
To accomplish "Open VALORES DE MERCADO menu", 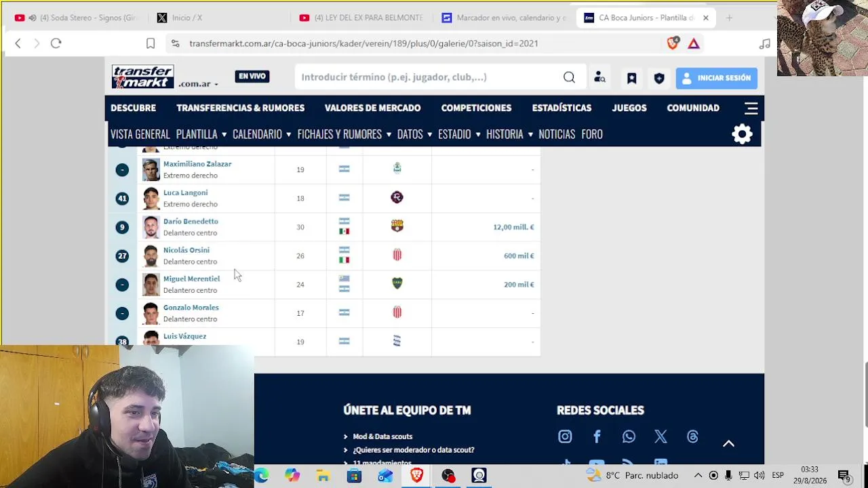I will tap(372, 108).
